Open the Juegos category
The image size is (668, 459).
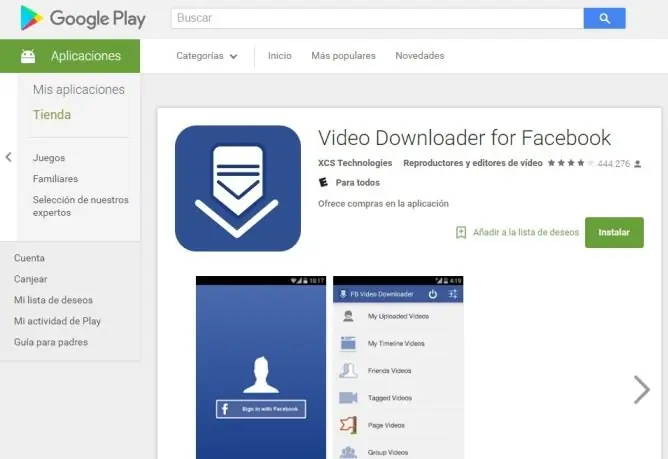[49, 158]
